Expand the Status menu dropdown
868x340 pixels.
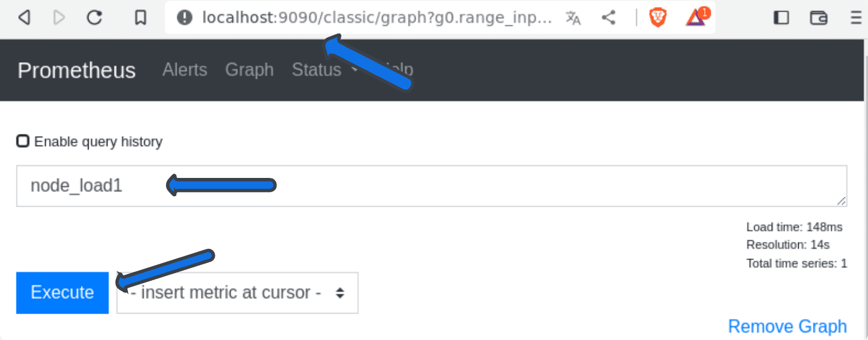click(324, 70)
